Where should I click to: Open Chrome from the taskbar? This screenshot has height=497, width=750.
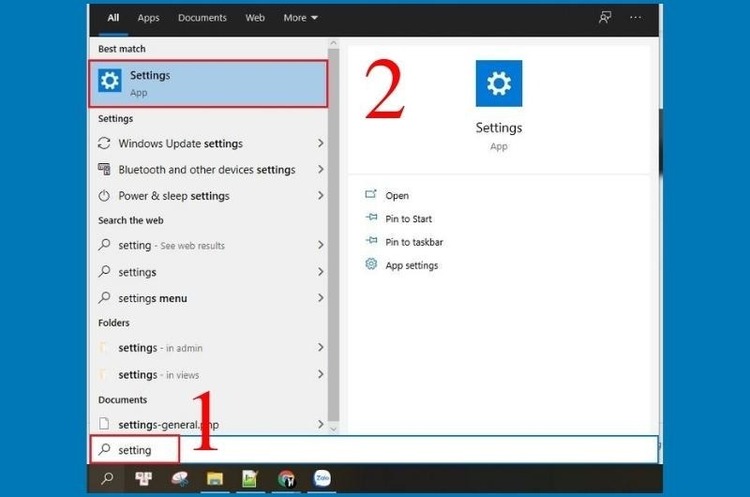[x=286, y=480]
